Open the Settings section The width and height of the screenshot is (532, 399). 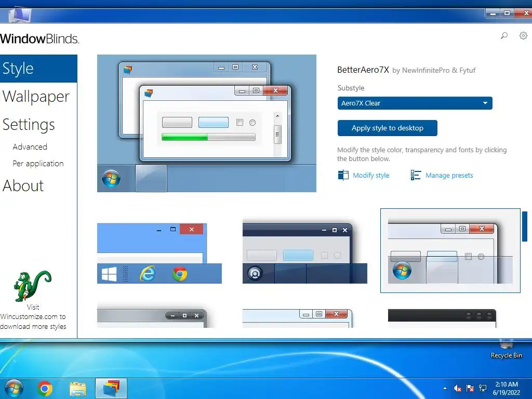pos(29,125)
